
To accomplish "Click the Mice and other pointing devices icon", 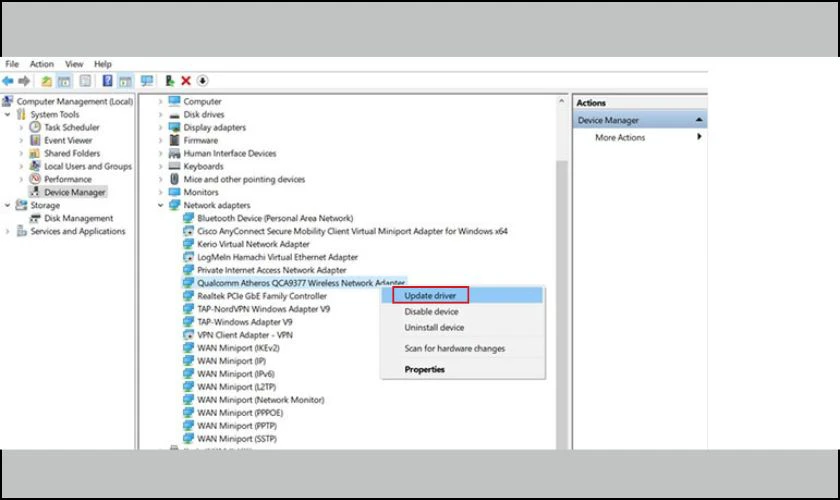I will pyautogui.click(x=174, y=179).
